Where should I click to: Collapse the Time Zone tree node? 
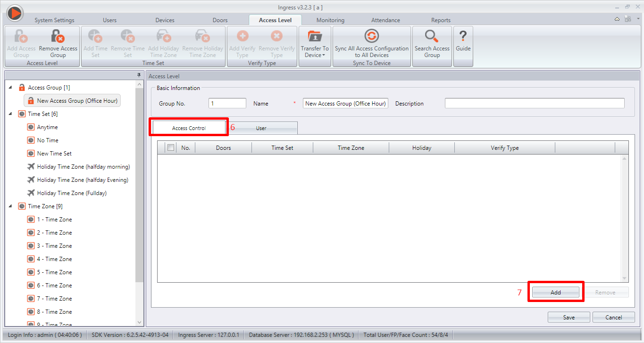pos(11,206)
